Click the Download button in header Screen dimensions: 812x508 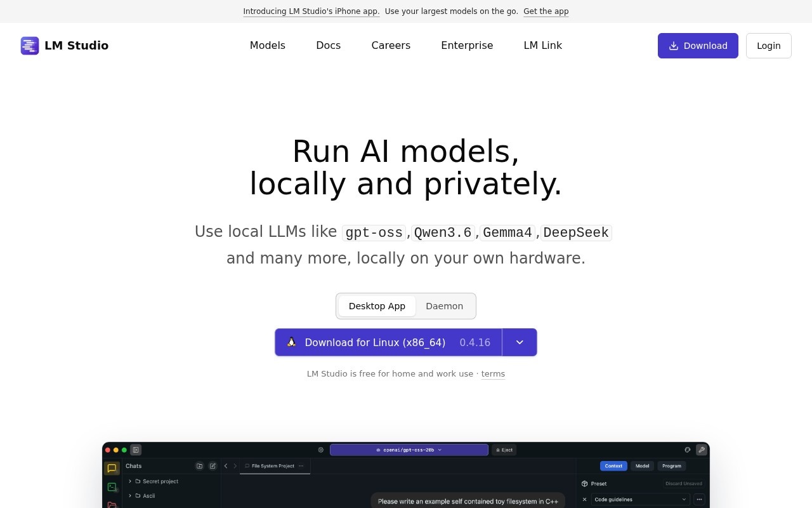(x=698, y=46)
